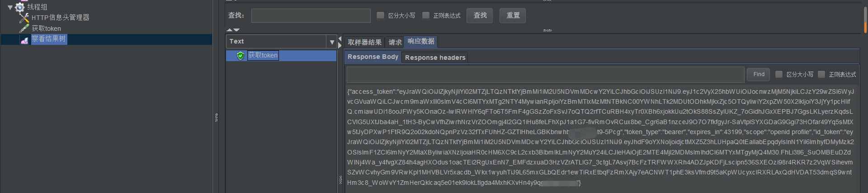Click the Find button in response panel
The image size is (868, 193).
[x=759, y=74]
